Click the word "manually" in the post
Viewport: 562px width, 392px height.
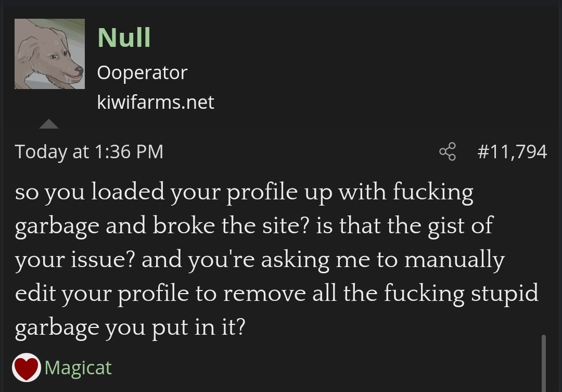[454, 260]
